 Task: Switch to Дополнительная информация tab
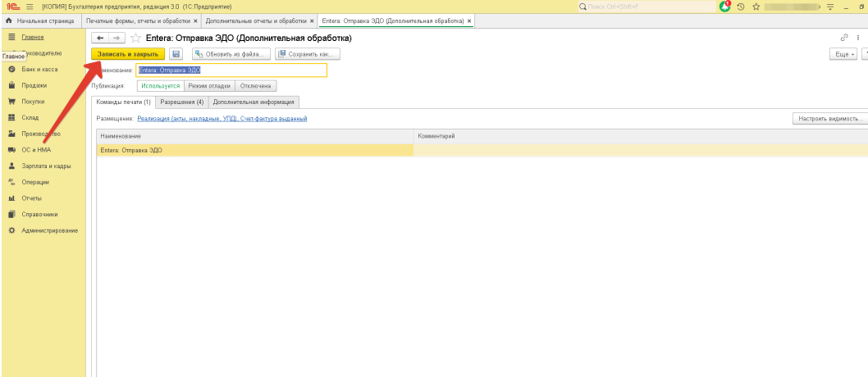254,102
